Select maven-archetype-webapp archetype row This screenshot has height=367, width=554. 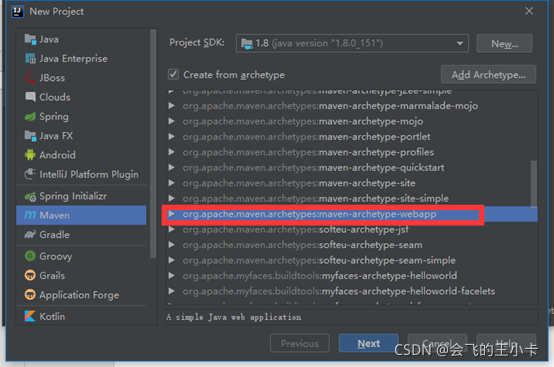tap(352, 214)
